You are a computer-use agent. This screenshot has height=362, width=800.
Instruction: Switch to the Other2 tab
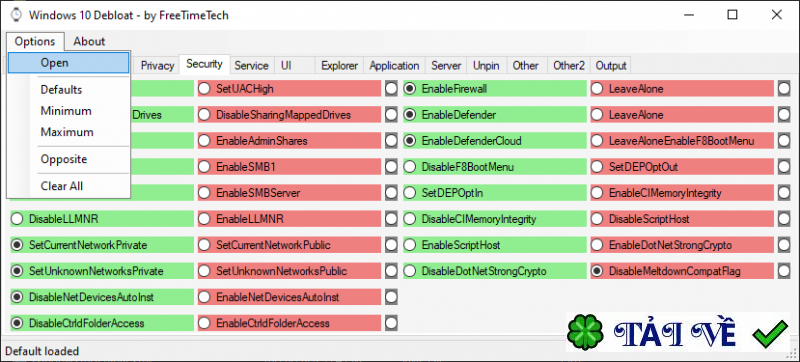click(x=569, y=66)
